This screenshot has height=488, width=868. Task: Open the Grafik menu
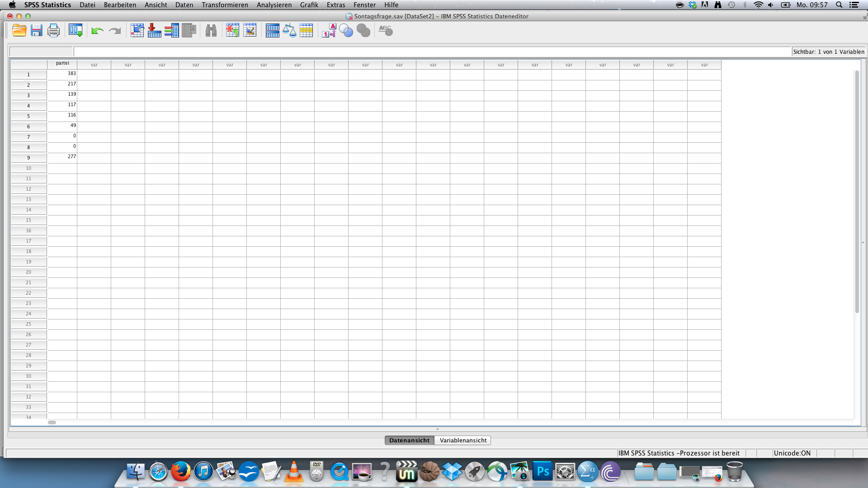pos(309,5)
